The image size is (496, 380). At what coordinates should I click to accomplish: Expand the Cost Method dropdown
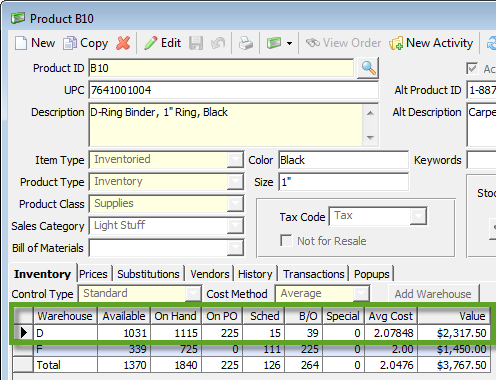coord(361,294)
